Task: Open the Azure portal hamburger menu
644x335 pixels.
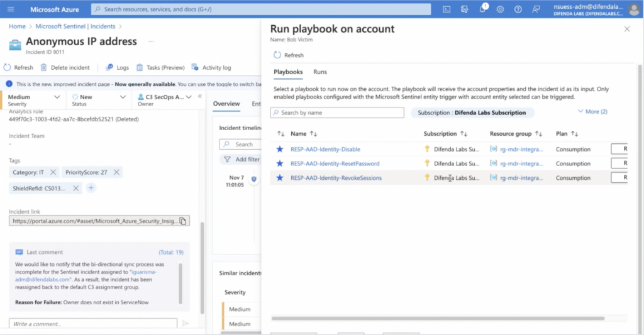Action: coord(11,9)
